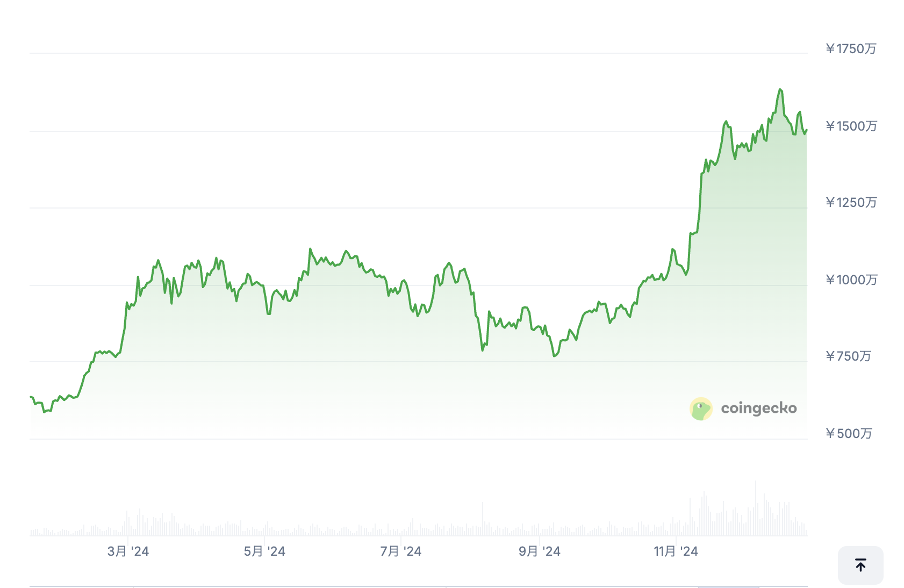This screenshot has width=904, height=588.
Task: Select the ¥1000万 y-axis label
Action: click(851, 280)
